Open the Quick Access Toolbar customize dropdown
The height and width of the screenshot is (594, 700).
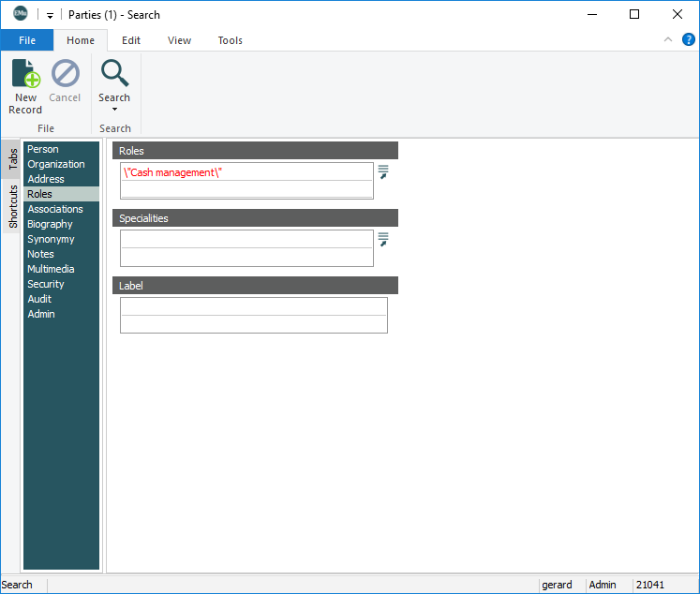click(50, 16)
